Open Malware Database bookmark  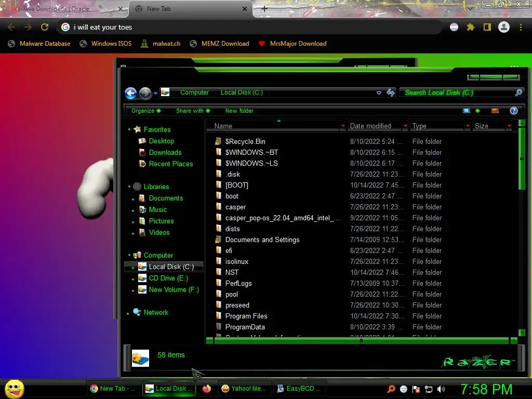39,44
